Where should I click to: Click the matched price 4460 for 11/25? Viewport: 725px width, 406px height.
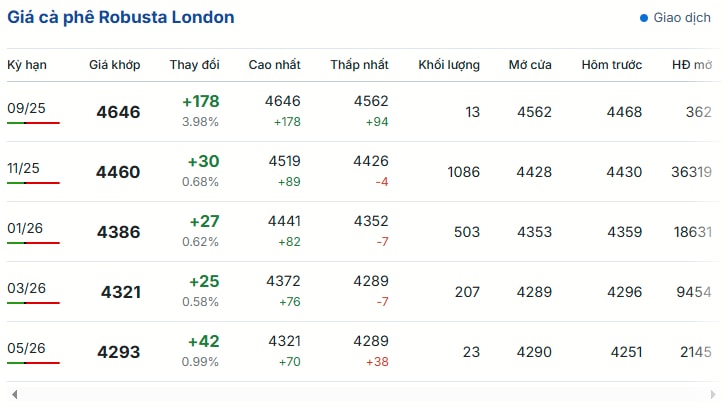coord(118,172)
